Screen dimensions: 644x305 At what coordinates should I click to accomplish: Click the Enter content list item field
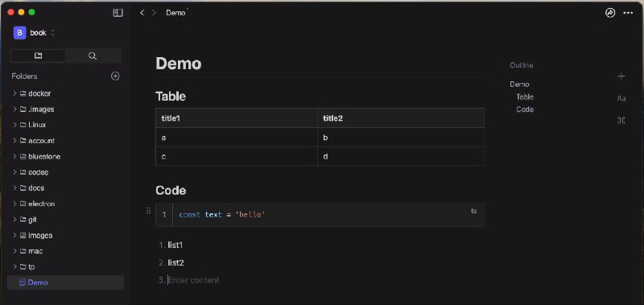pyautogui.click(x=194, y=280)
